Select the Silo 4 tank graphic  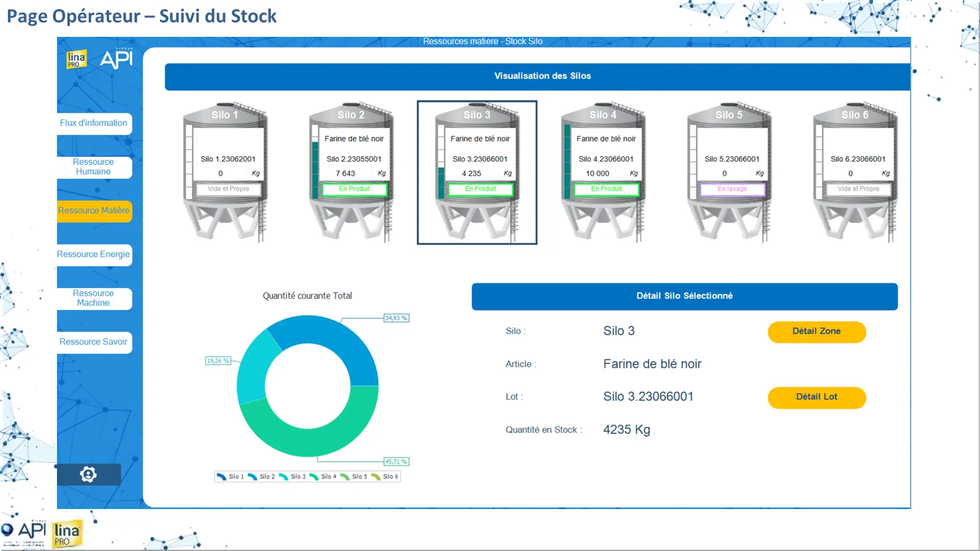coord(603,172)
